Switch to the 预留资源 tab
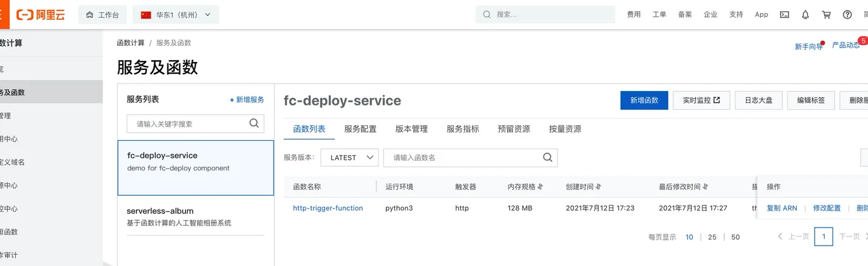 [x=514, y=129]
